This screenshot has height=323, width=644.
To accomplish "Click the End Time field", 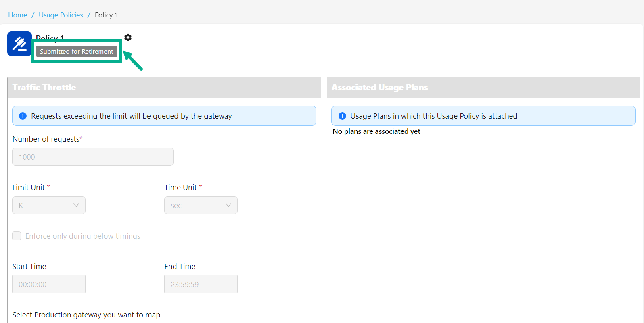I will [201, 284].
